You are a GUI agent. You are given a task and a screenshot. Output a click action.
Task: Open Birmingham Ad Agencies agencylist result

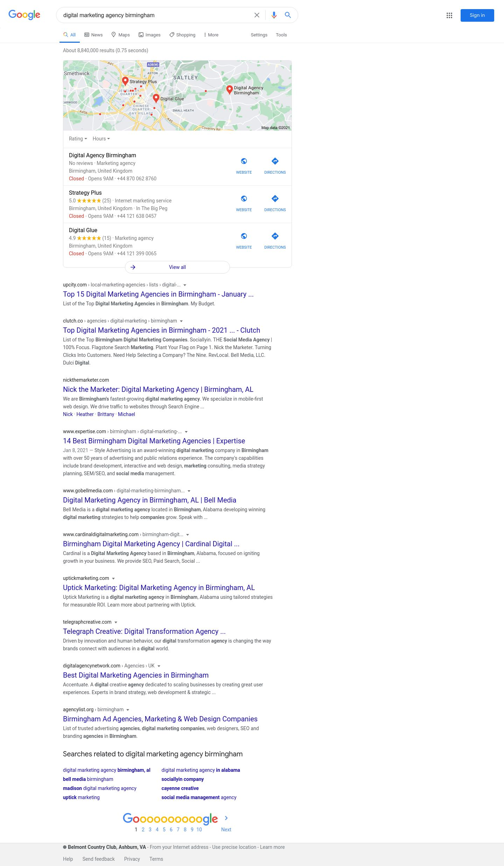(x=160, y=719)
